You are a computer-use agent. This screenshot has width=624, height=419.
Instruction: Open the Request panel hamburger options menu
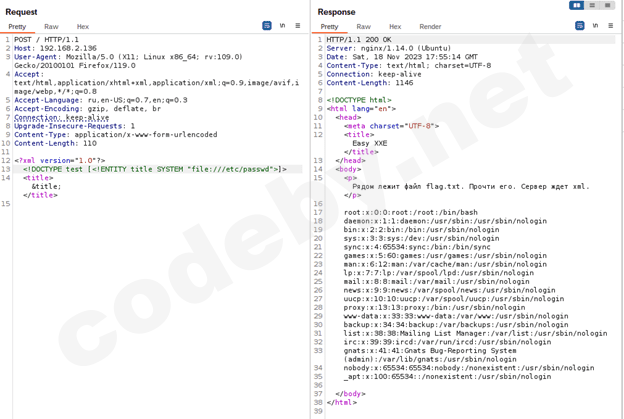[x=298, y=26]
